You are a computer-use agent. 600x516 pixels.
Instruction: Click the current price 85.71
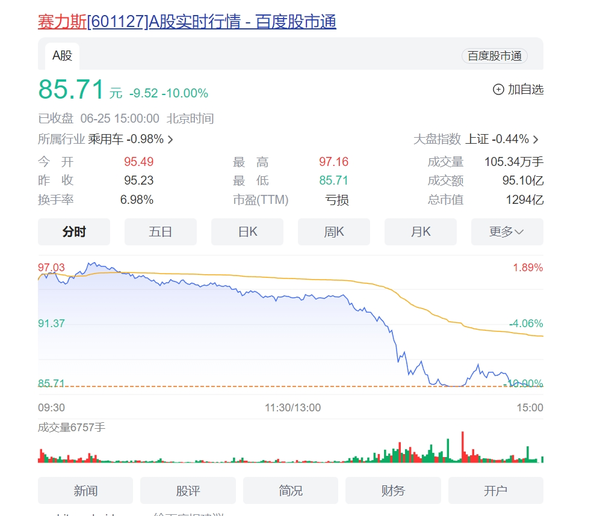[x=71, y=89]
